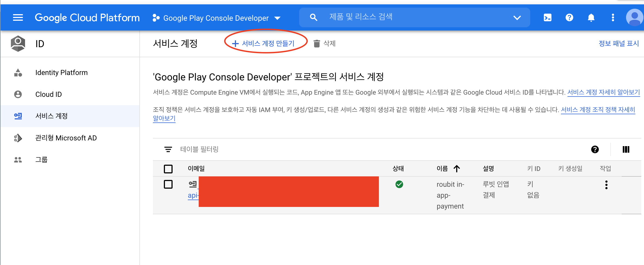The image size is (644, 265).
Task: Click the 설명 column header
Action: (x=488, y=168)
